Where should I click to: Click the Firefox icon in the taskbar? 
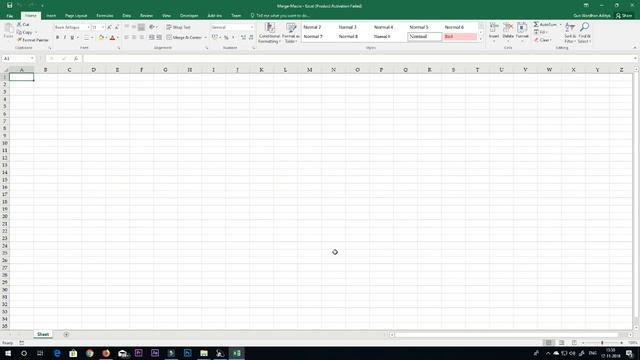(106, 353)
